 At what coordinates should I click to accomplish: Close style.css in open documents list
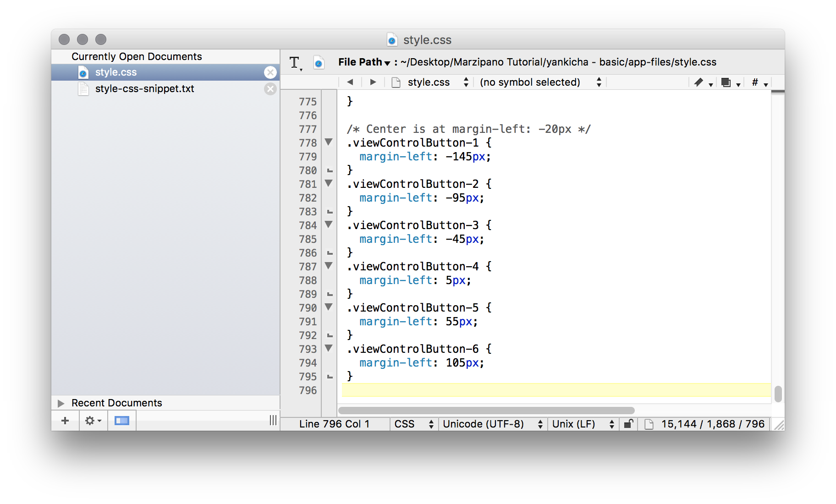(270, 72)
